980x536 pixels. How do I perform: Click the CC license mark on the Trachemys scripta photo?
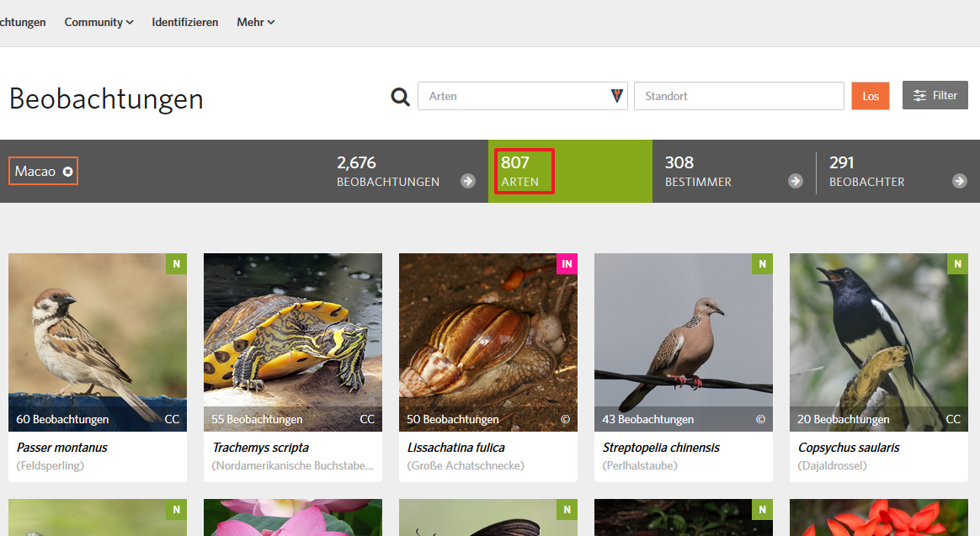click(x=367, y=419)
